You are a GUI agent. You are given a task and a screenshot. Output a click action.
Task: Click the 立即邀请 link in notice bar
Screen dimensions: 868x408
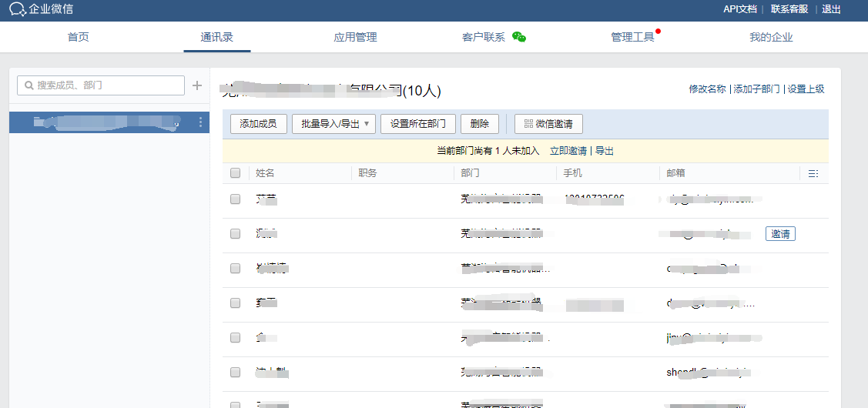click(568, 151)
